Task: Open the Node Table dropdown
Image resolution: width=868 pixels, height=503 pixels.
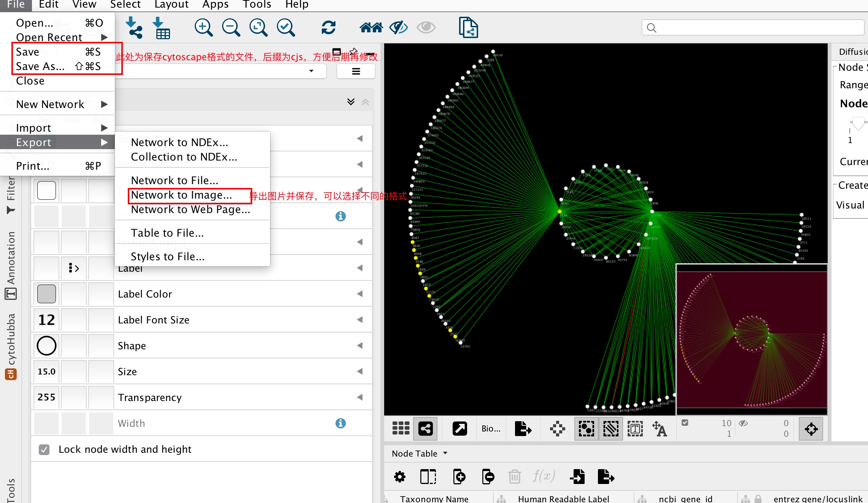Action: tap(419, 454)
